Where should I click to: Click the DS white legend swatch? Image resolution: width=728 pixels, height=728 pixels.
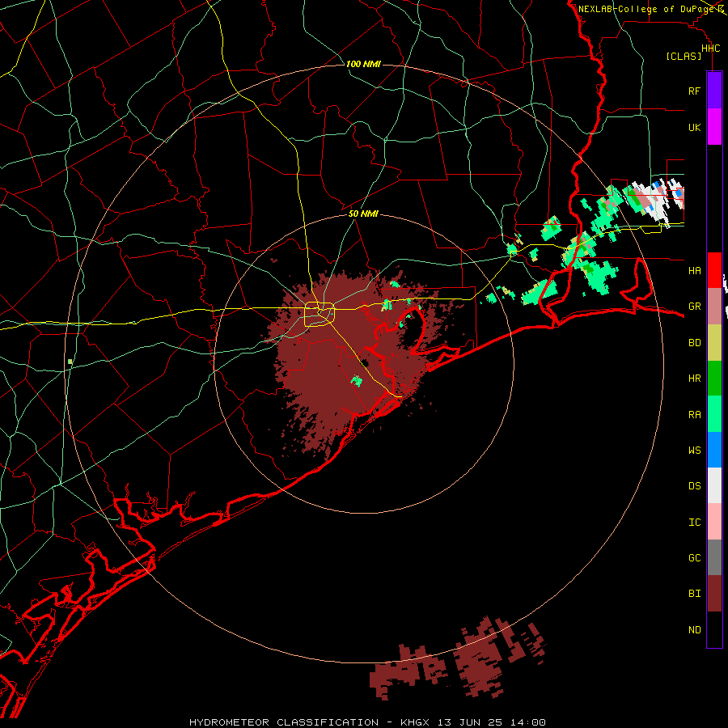coord(714,485)
